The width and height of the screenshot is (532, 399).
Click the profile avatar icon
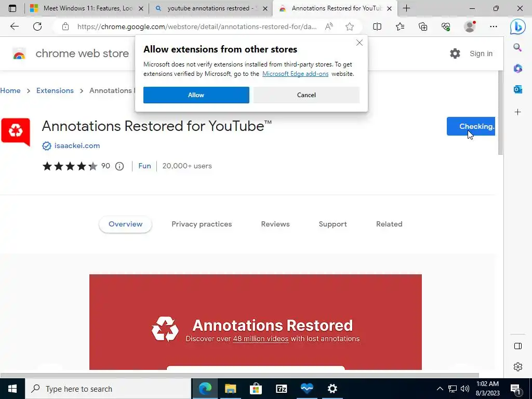click(x=470, y=26)
